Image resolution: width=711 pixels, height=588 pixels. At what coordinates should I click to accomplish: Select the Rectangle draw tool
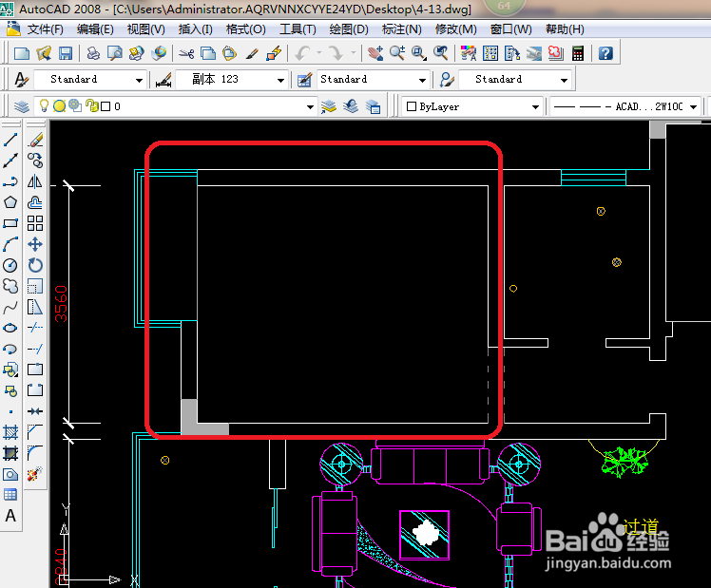pyautogui.click(x=10, y=223)
